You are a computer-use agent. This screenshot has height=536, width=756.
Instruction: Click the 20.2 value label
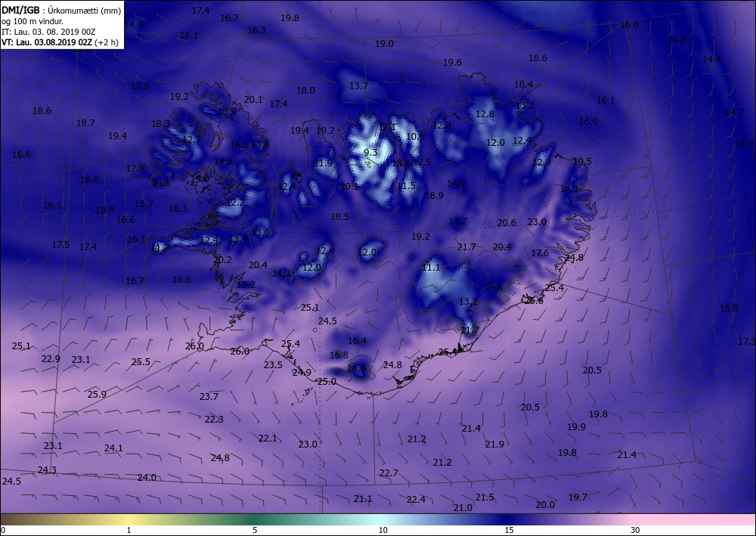click(222, 260)
